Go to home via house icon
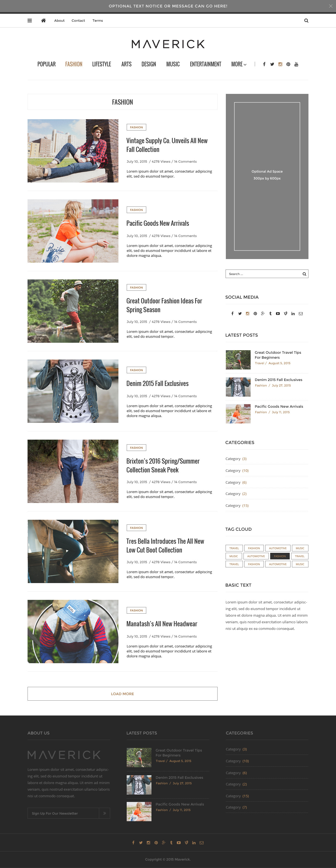Viewport: 336px width, 868px height. coord(44,21)
